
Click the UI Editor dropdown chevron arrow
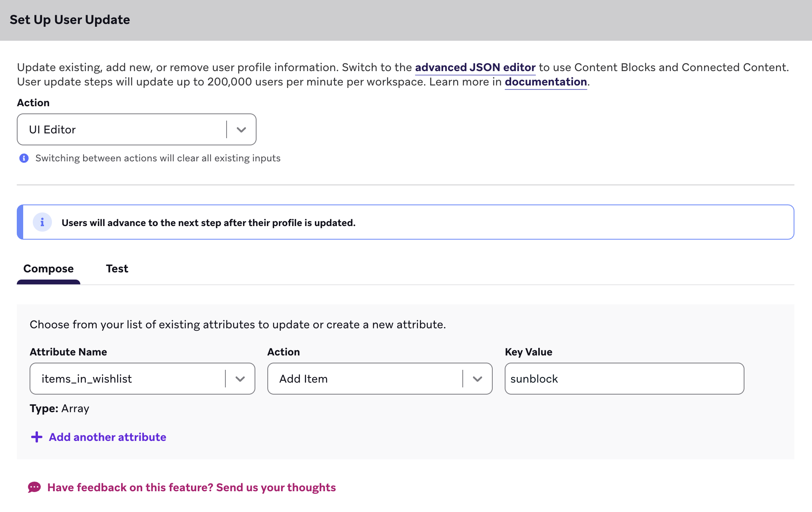pyautogui.click(x=241, y=130)
